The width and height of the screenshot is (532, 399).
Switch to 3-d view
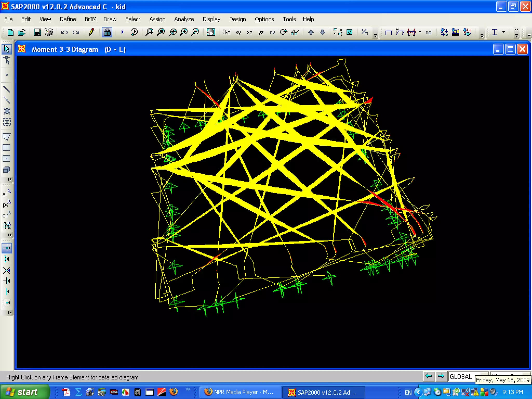[226, 32]
